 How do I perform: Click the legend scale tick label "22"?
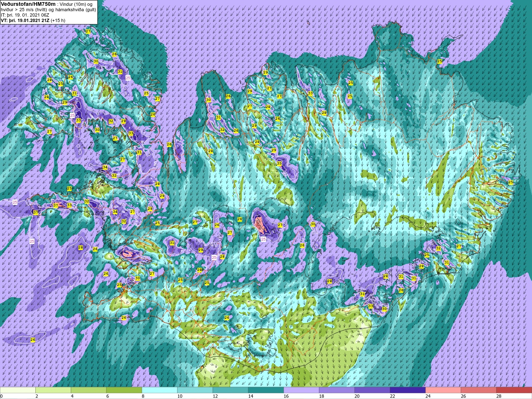[392, 396]
